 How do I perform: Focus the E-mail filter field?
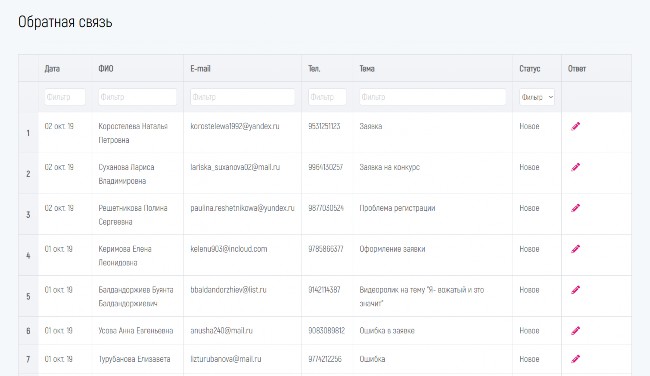(x=243, y=97)
